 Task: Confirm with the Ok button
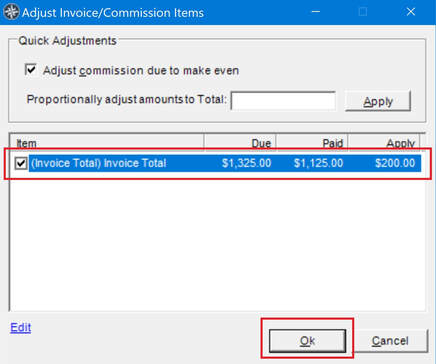[x=307, y=341]
